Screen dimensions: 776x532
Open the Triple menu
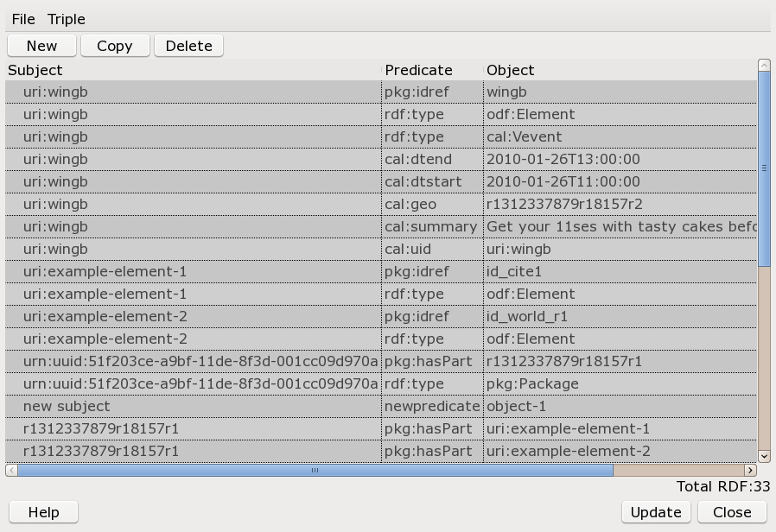[66, 19]
